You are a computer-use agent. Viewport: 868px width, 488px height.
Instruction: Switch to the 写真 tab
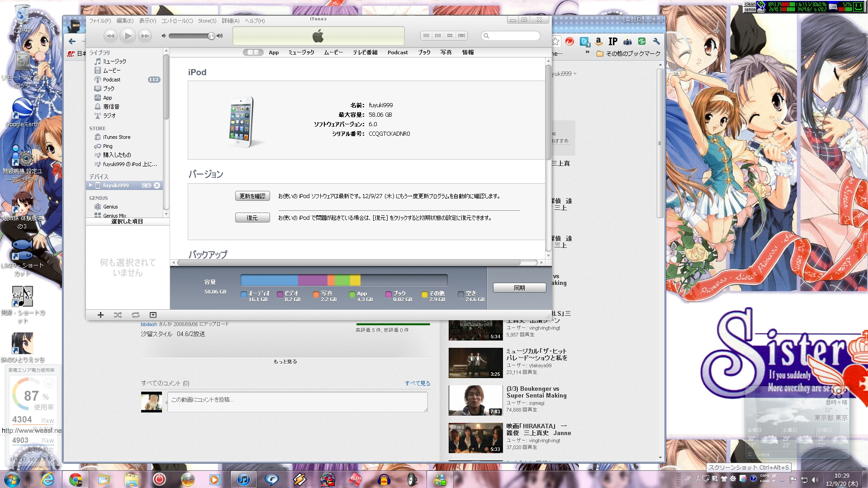point(446,52)
